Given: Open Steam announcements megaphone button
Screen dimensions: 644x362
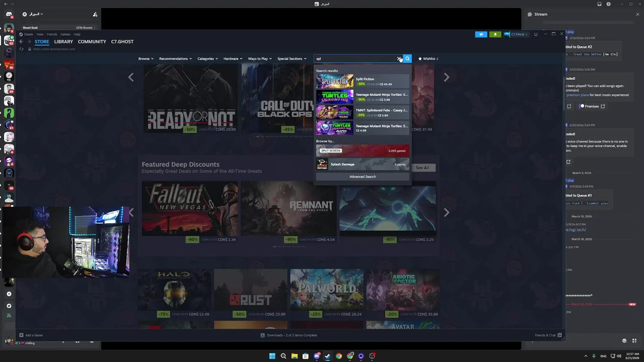Looking at the screenshot, I should [481, 34].
